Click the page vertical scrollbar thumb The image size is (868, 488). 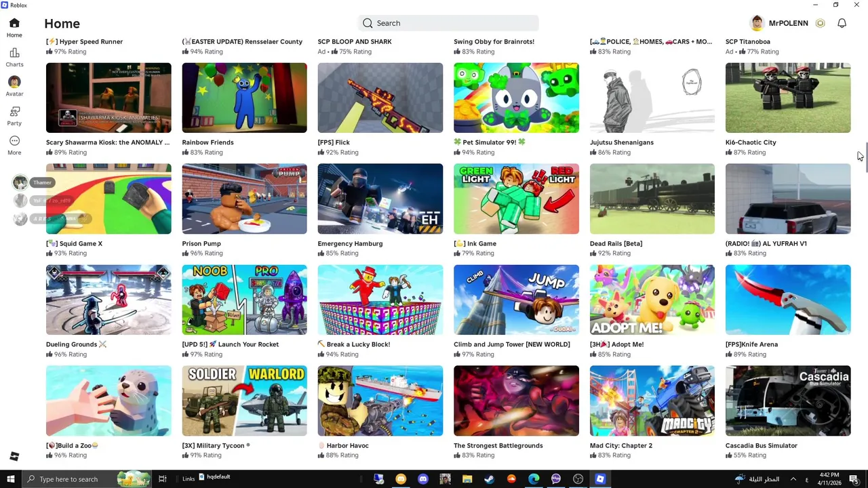pos(865,158)
